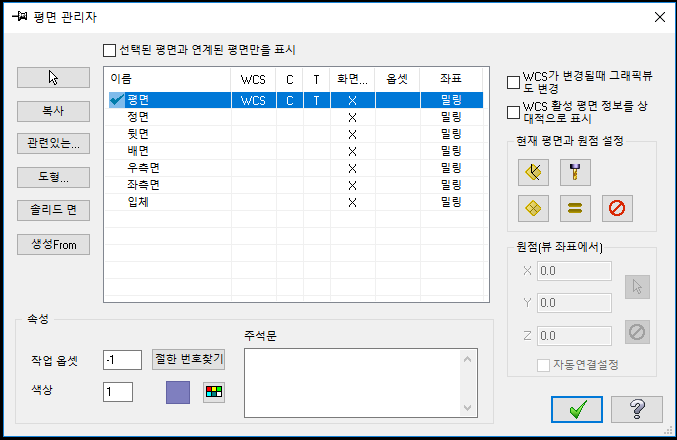The image size is (677, 440).
Task: Click the X origin field
Action: pos(574,271)
